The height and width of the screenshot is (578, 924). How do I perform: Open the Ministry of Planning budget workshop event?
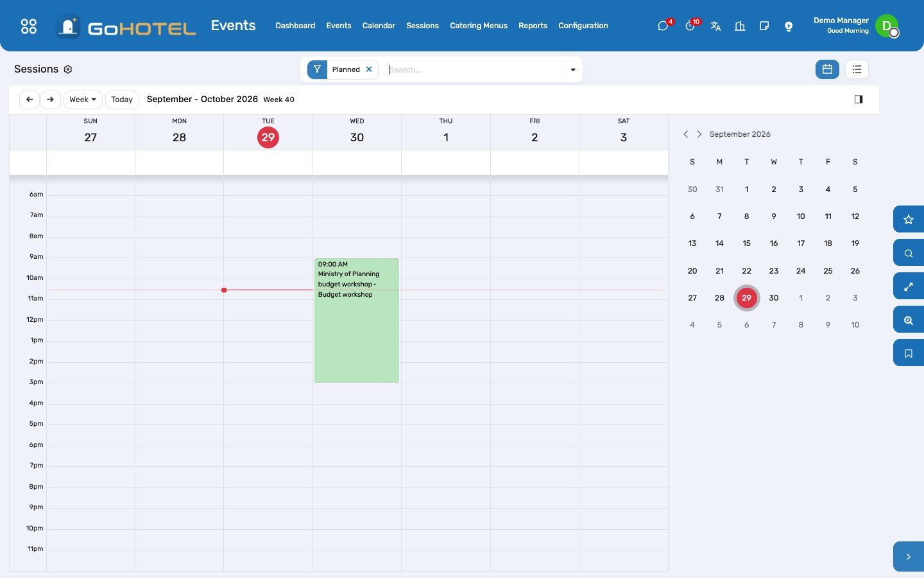(357, 320)
